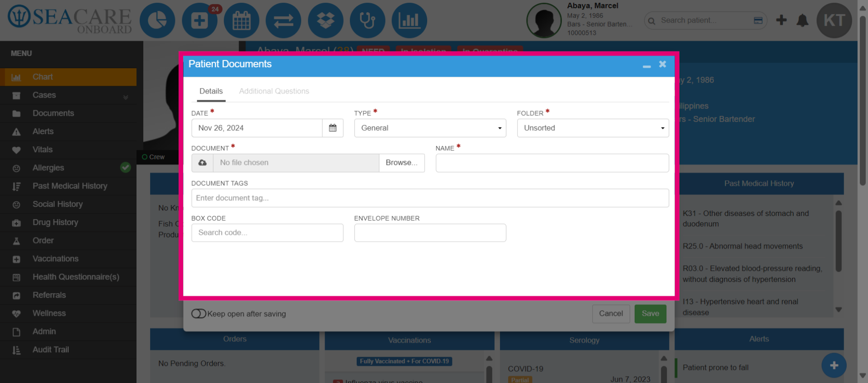The image size is (868, 383).
Task: Switch to the Details tab
Action: [x=211, y=91]
